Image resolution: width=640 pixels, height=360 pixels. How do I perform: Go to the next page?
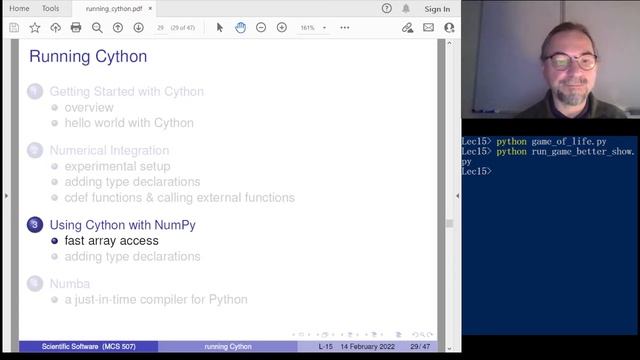(138, 28)
